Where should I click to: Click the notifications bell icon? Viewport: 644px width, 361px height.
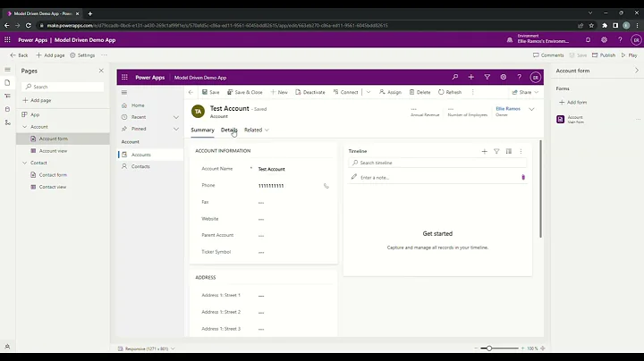pos(588,40)
